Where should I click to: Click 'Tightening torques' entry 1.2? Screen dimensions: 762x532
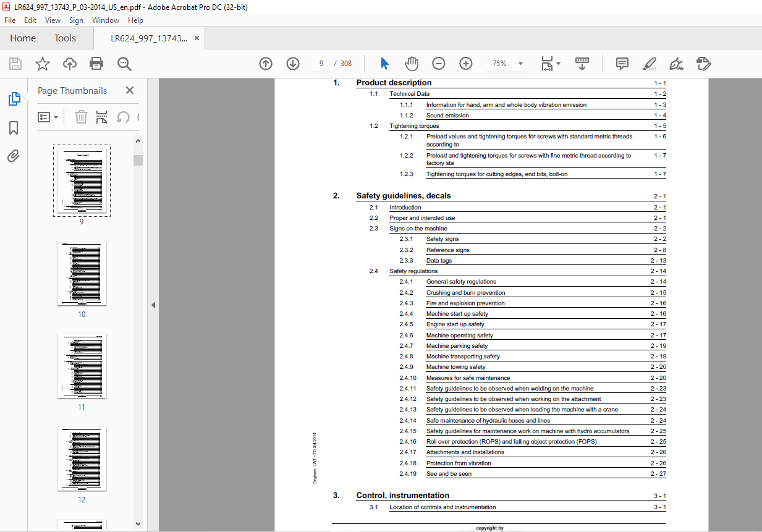[x=414, y=126]
